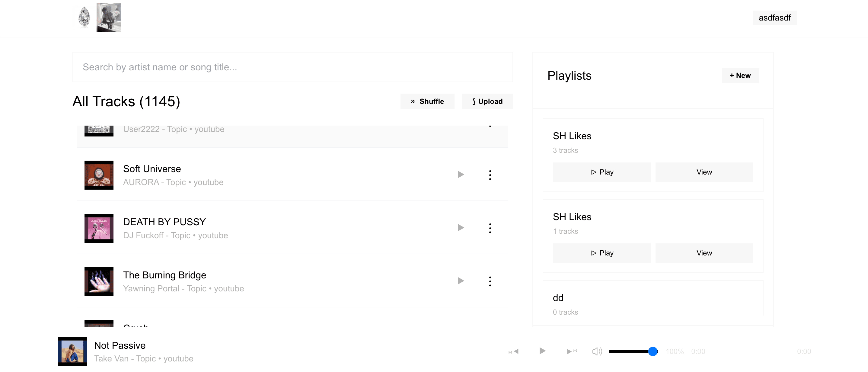Play the DEATH BY PUSSY track
The image size is (868, 372).
click(x=461, y=228)
